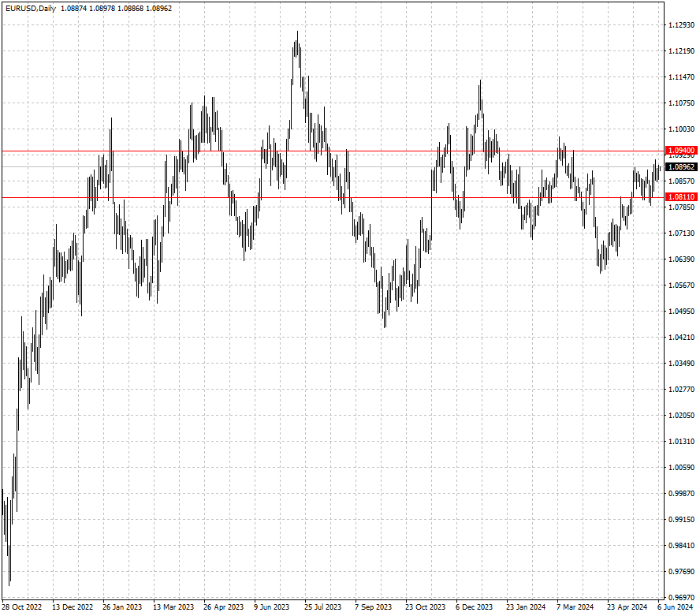This screenshot has width=700, height=616.
Task: Click the date label 23 Apr 2024
Action: 627,607
